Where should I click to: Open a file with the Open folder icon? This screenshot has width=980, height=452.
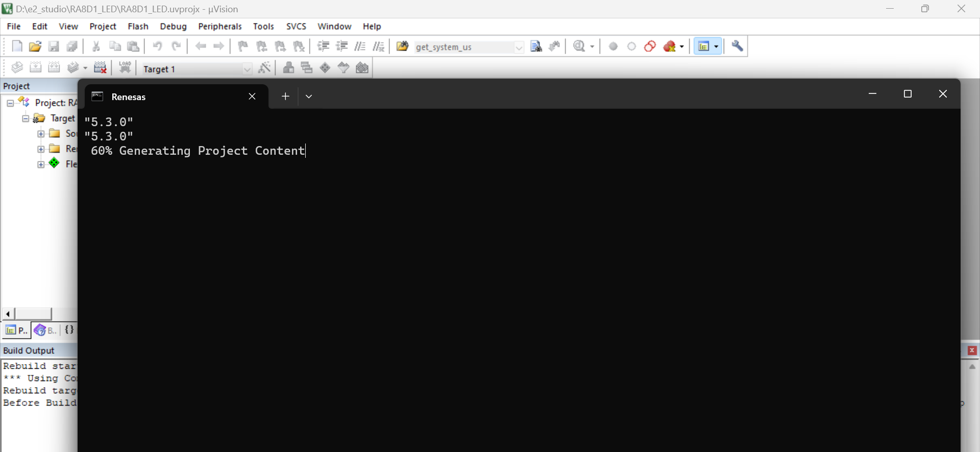[x=35, y=46]
